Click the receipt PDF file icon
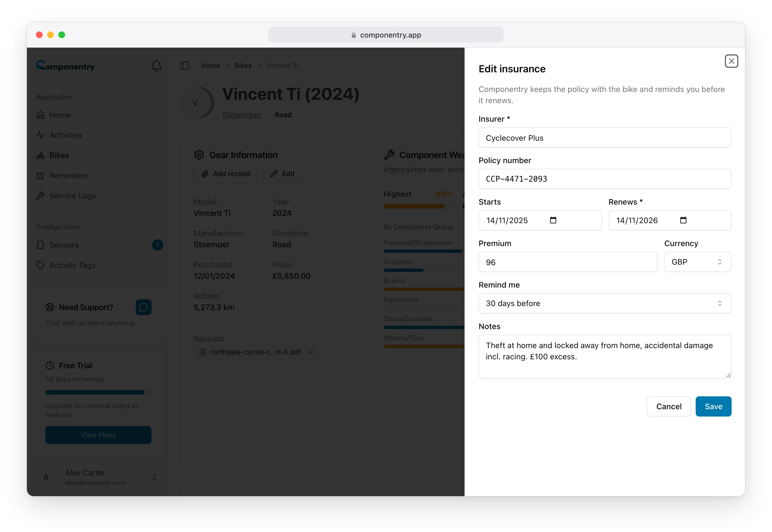772x532 pixels. (x=202, y=352)
